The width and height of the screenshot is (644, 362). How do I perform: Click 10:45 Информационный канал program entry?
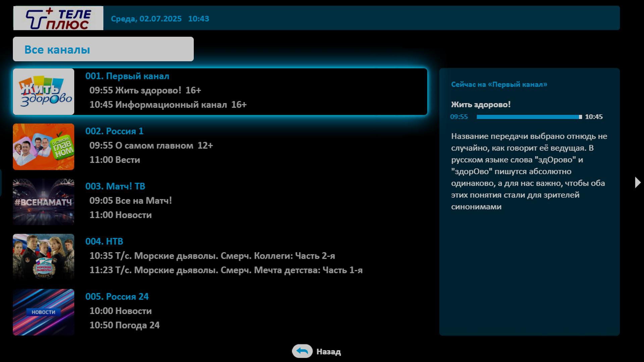[x=168, y=105]
